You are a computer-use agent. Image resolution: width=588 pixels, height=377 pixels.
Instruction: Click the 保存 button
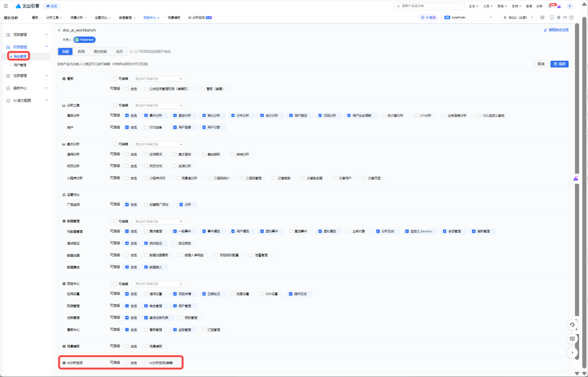point(559,64)
